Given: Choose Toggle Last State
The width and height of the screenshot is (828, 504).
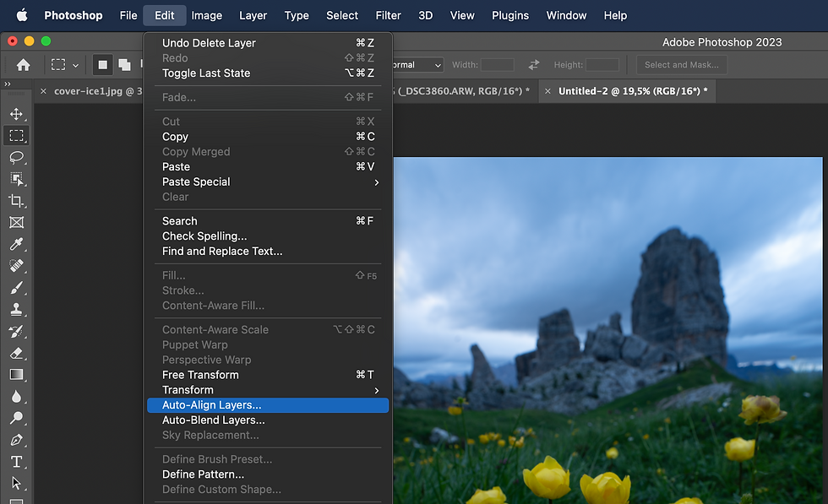Looking at the screenshot, I should coord(268,73).
